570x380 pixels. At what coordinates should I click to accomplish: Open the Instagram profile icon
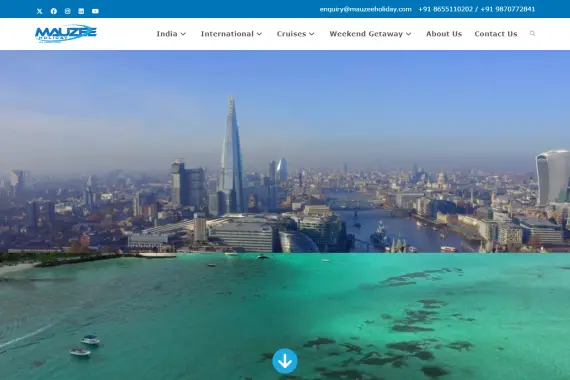pos(68,11)
